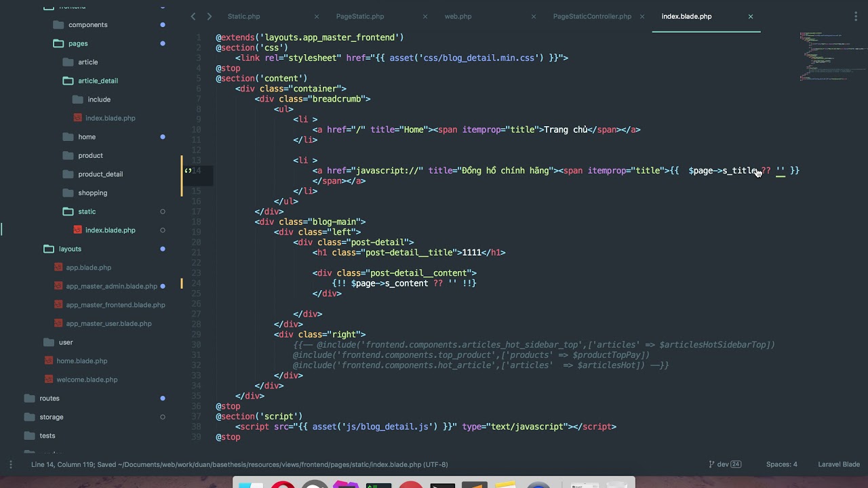Click file icon next to app_master_admin.blade.php
This screenshot has height=488, width=868.
tap(58, 286)
